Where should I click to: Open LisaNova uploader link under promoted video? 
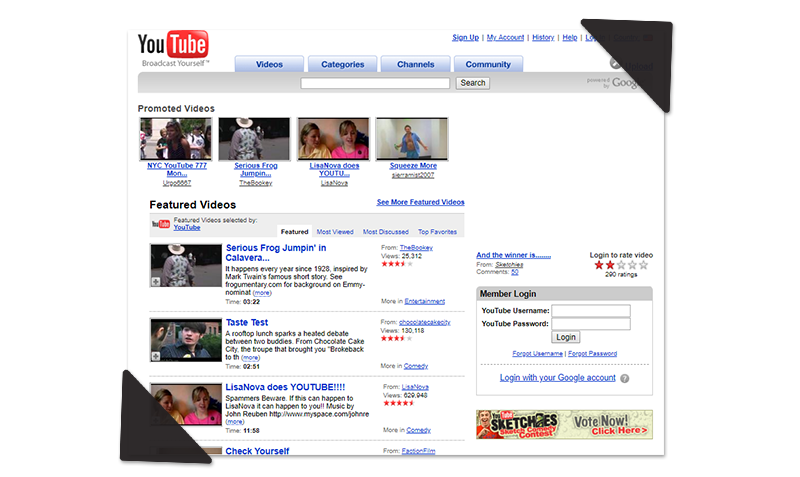click(334, 183)
